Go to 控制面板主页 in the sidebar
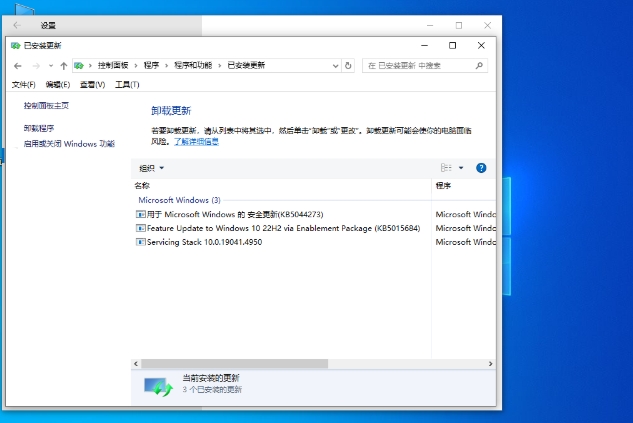 coord(46,105)
